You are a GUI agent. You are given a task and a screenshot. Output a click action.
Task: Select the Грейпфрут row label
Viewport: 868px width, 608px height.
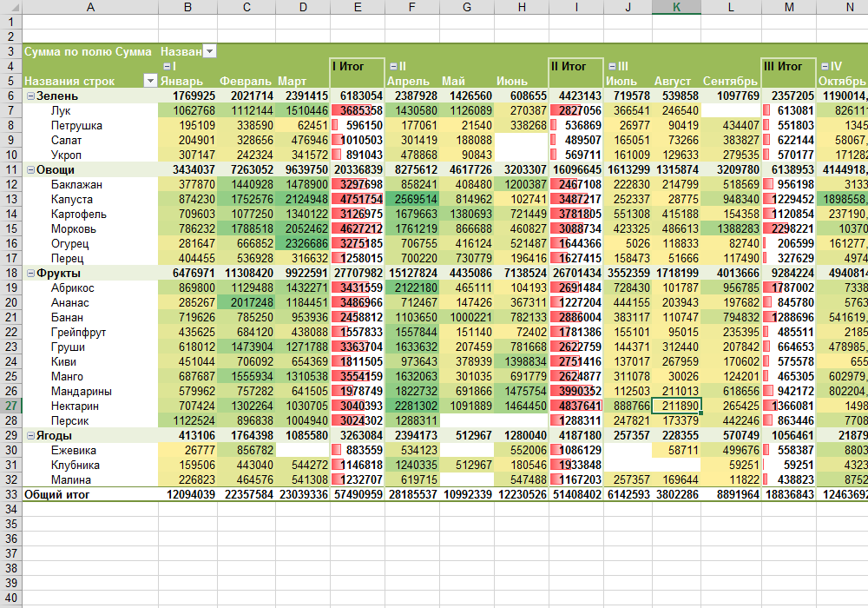90,333
